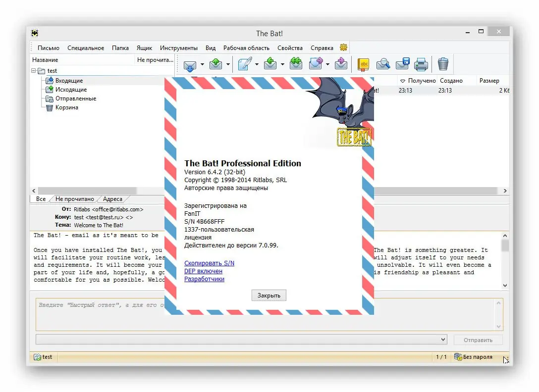539x392 pixels.
Task: Click the Welcome to The Bat! subject text
Action: coord(99,225)
